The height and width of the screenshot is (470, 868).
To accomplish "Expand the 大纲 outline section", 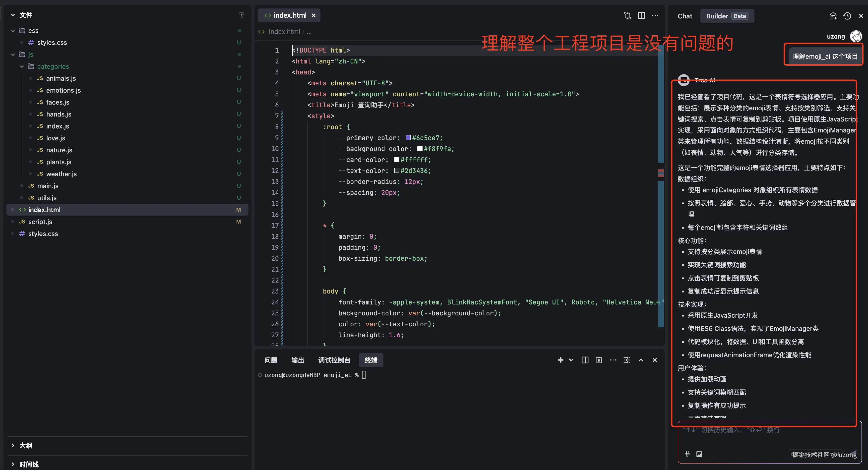I will tap(13, 445).
